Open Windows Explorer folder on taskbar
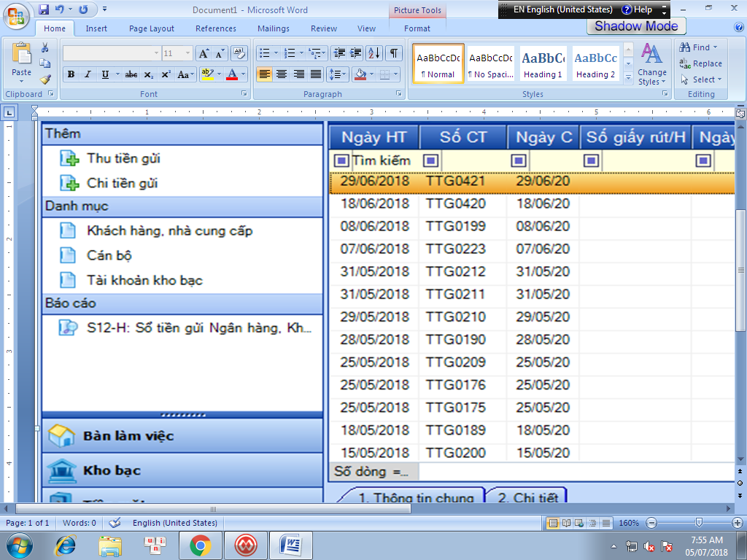Viewport: 747px width, 560px height. coord(110,545)
